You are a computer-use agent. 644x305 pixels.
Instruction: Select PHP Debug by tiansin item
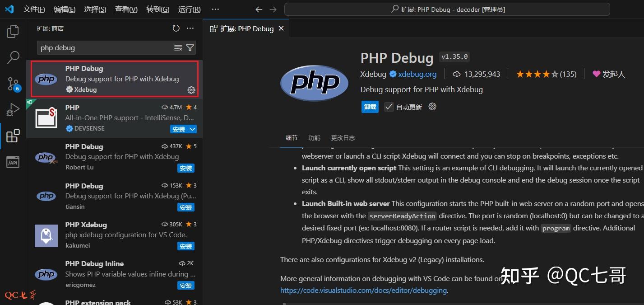(x=114, y=197)
